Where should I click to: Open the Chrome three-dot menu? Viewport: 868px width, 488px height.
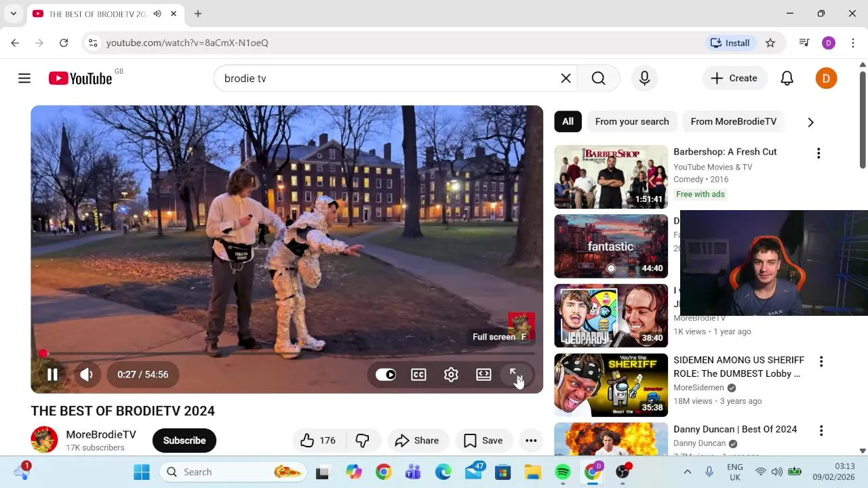coord(852,43)
